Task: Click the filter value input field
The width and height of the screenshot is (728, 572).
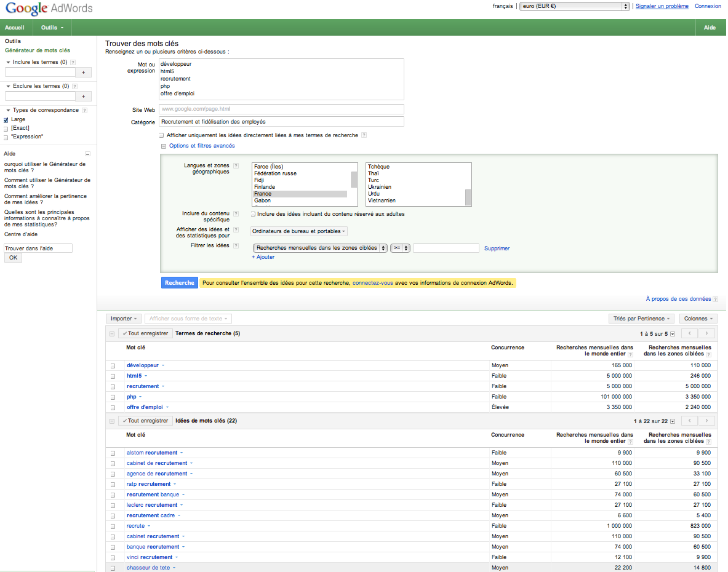Action: pyautogui.click(x=446, y=248)
